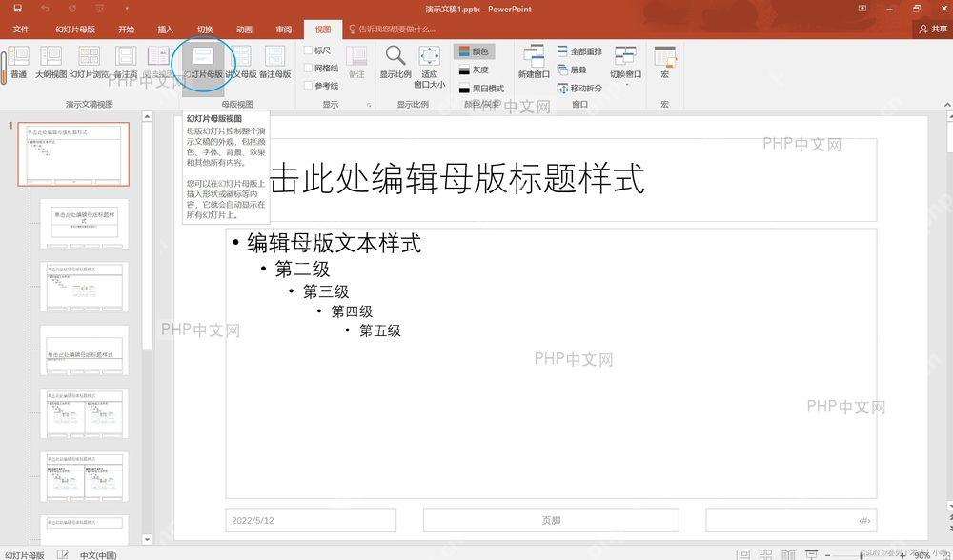Switch to the Animations (动画) tab

pyautogui.click(x=244, y=30)
